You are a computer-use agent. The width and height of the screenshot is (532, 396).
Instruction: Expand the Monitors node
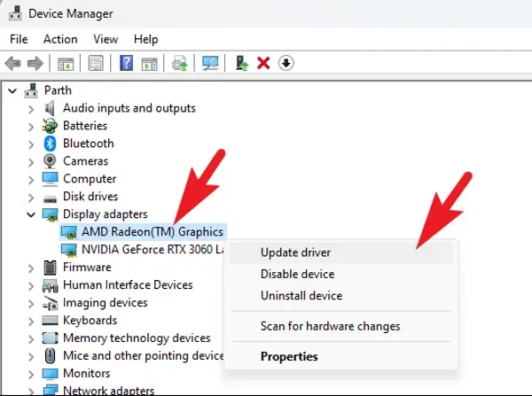(31, 374)
